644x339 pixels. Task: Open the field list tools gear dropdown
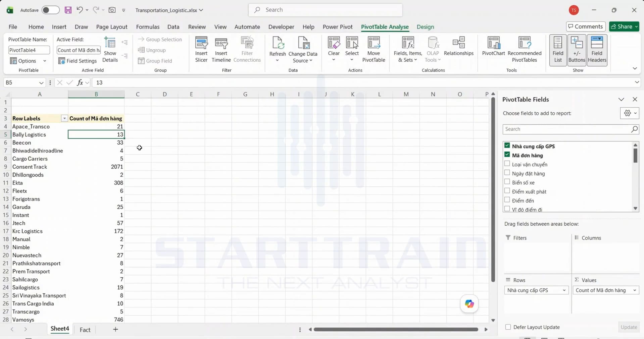click(630, 113)
